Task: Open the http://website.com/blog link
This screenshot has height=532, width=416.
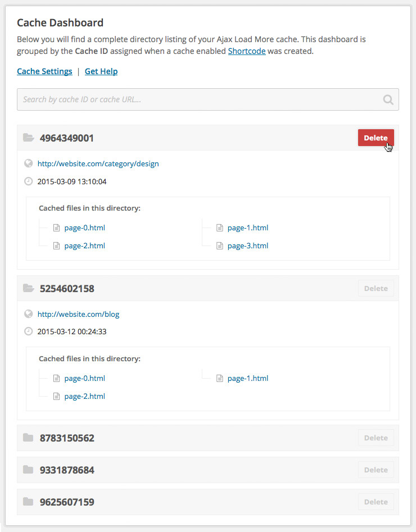Action: click(79, 314)
